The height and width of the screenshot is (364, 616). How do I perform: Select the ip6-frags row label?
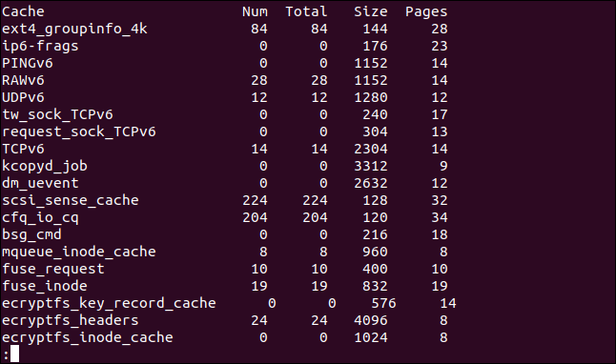(40, 47)
